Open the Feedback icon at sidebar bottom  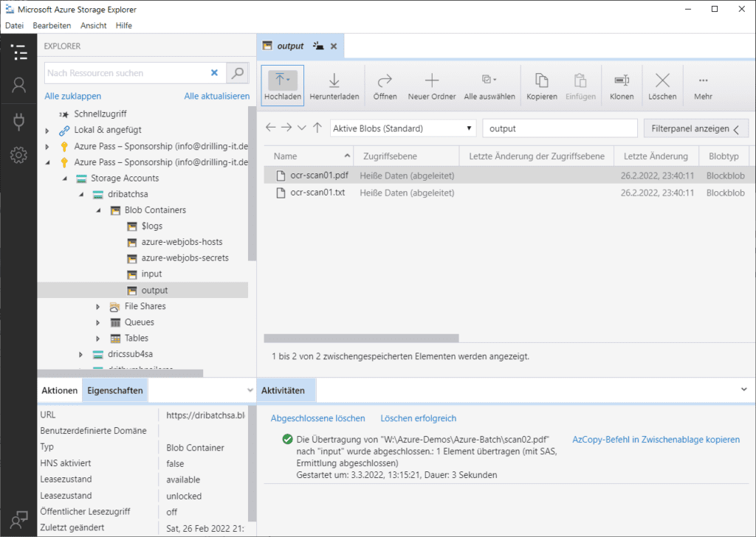[18, 520]
